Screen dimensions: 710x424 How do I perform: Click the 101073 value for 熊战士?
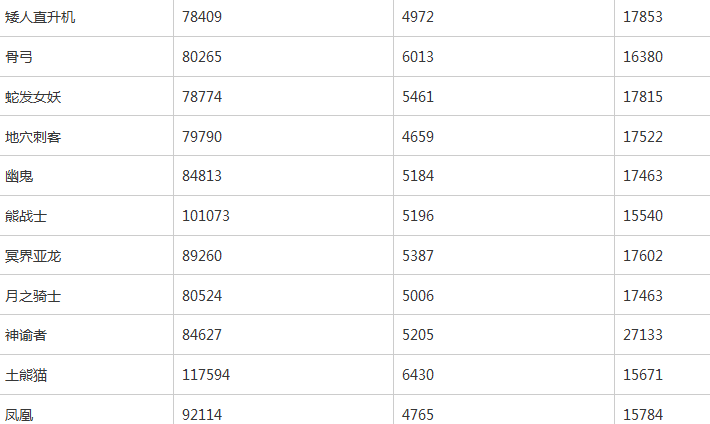206,216
